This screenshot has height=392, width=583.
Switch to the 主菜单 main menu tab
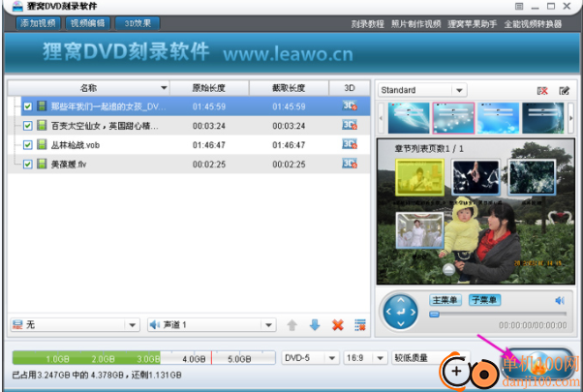[445, 300]
